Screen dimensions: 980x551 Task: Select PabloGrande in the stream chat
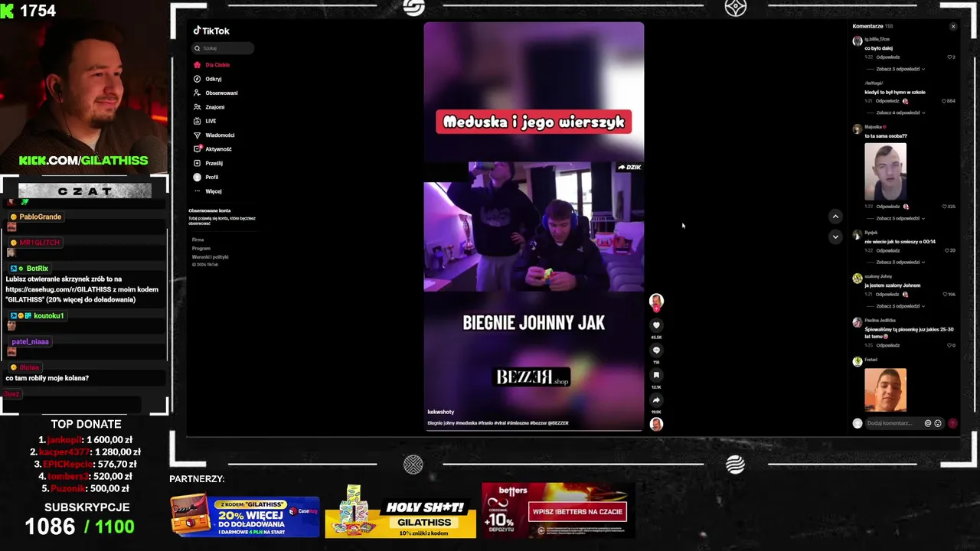41,217
